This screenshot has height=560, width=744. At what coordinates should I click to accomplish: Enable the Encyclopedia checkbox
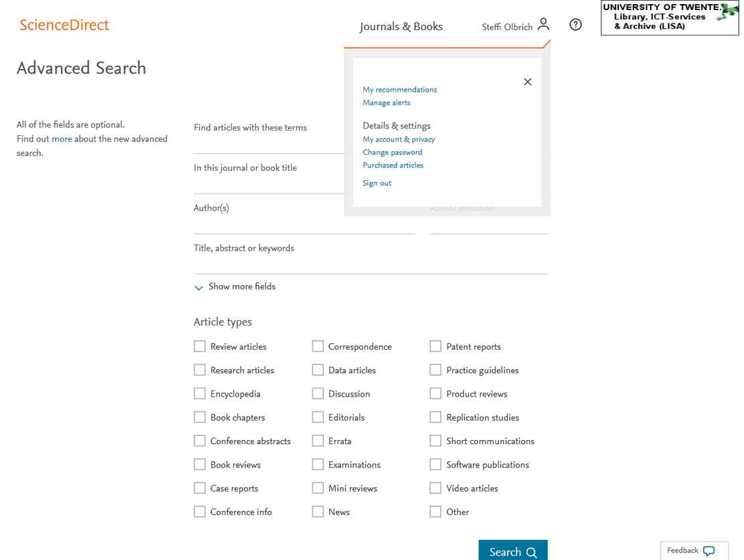coord(200,394)
